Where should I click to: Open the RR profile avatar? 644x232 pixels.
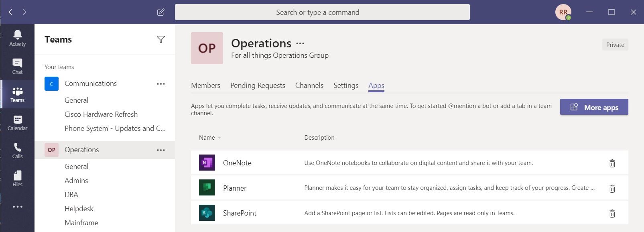tap(563, 12)
